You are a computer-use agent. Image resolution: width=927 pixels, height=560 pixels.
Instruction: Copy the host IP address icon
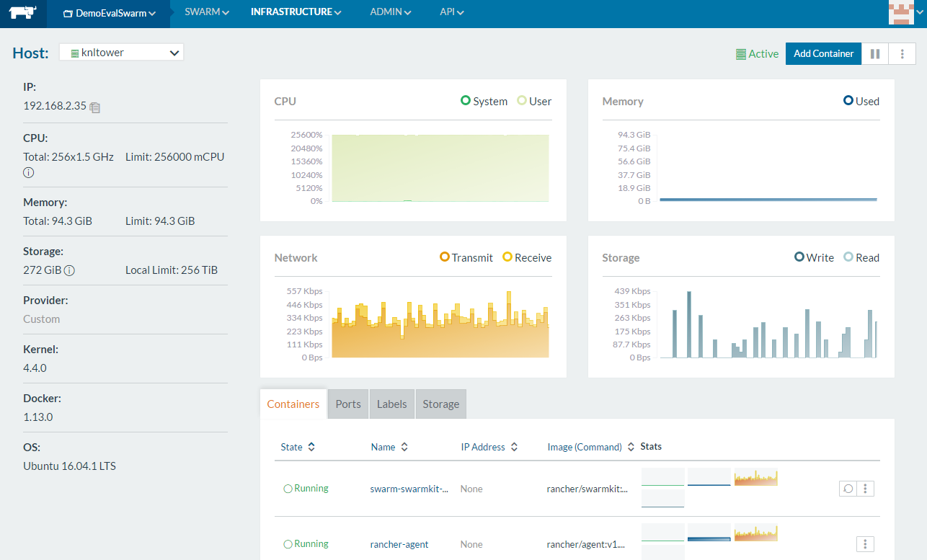pos(94,107)
